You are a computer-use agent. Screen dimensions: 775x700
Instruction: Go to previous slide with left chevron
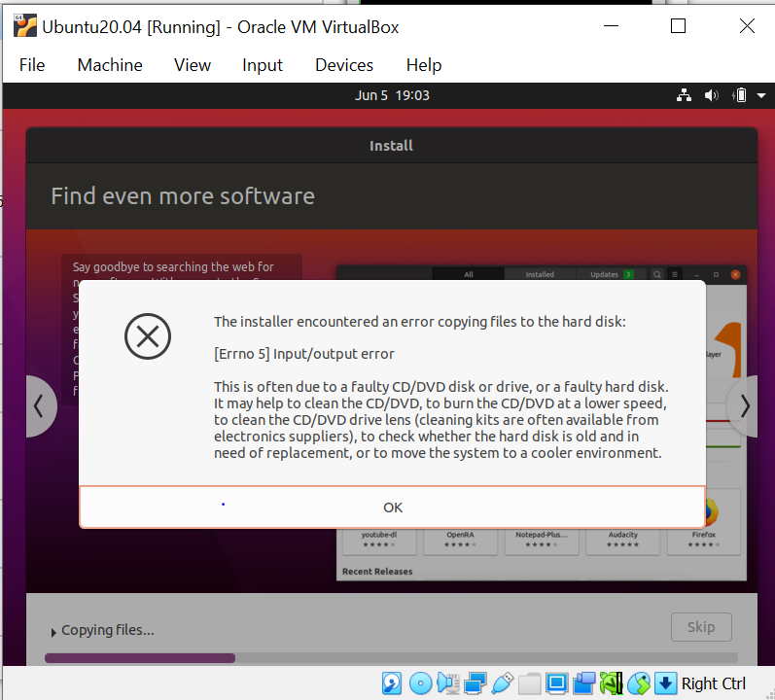[x=39, y=406]
